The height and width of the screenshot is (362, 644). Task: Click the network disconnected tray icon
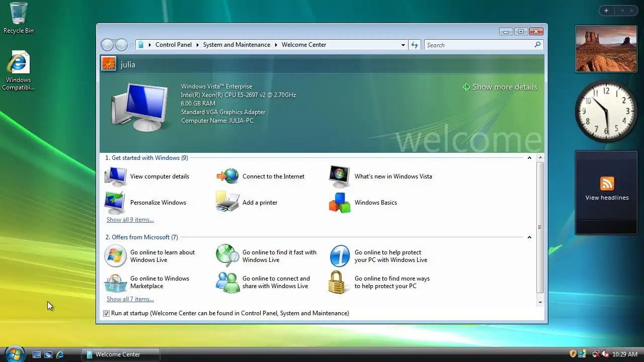coord(596,354)
